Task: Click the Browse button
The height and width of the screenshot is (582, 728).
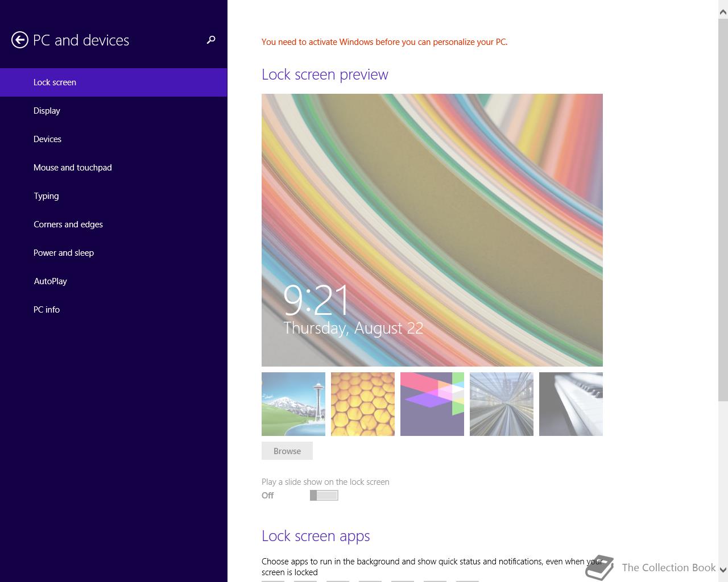Action: click(287, 451)
